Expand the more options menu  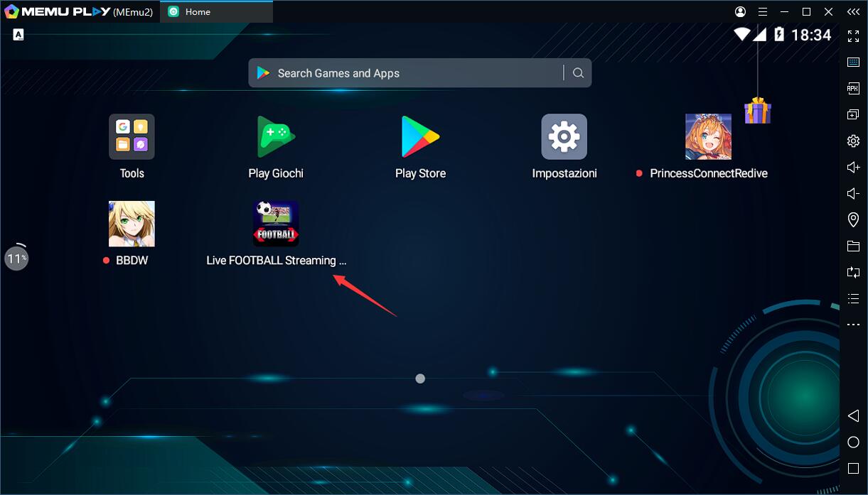point(853,325)
